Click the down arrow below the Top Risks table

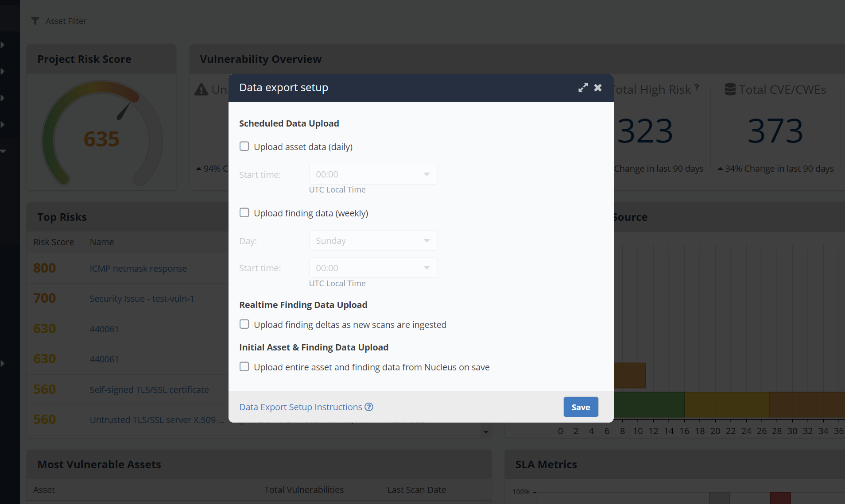tap(485, 432)
